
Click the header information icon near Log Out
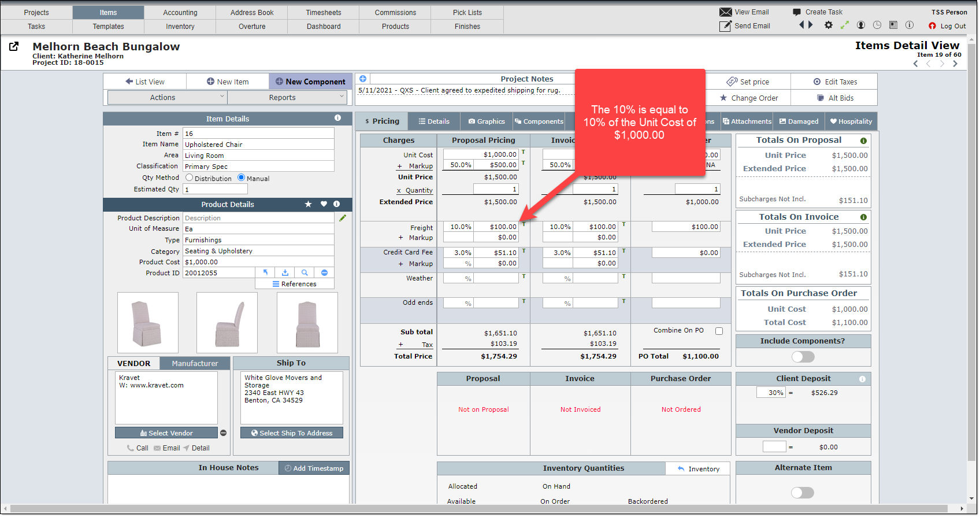pyautogui.click(x=910, y=25)
